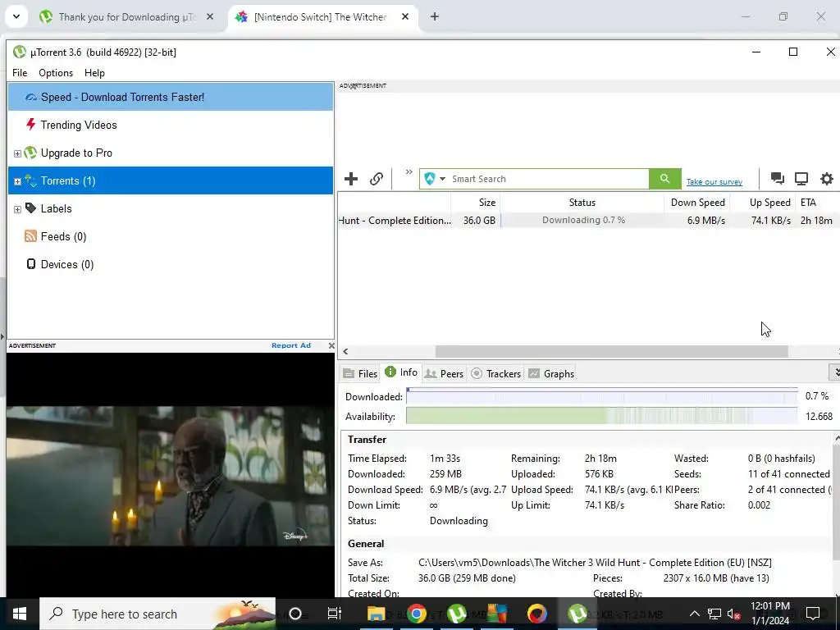Switch to the Files tab
The width and height of the screenshot is (840, 630).
tap(360, 373)
